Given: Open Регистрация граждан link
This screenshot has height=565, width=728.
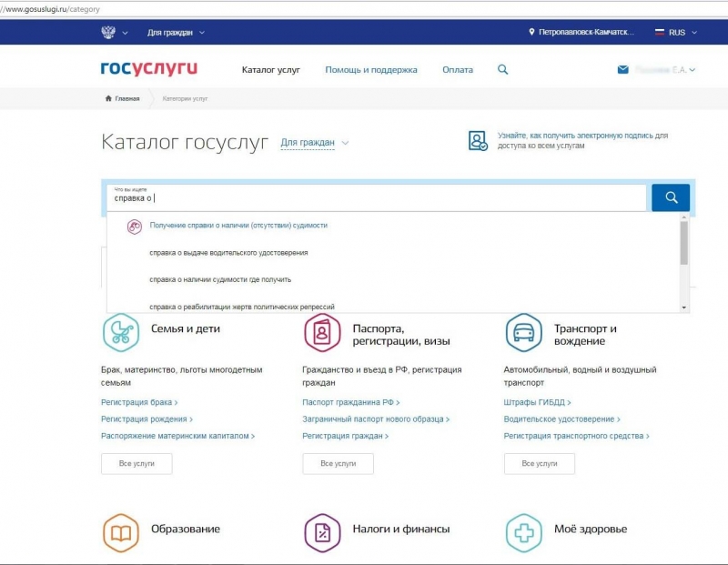Looking at the screenshot, I should click(x=346, y=436).
